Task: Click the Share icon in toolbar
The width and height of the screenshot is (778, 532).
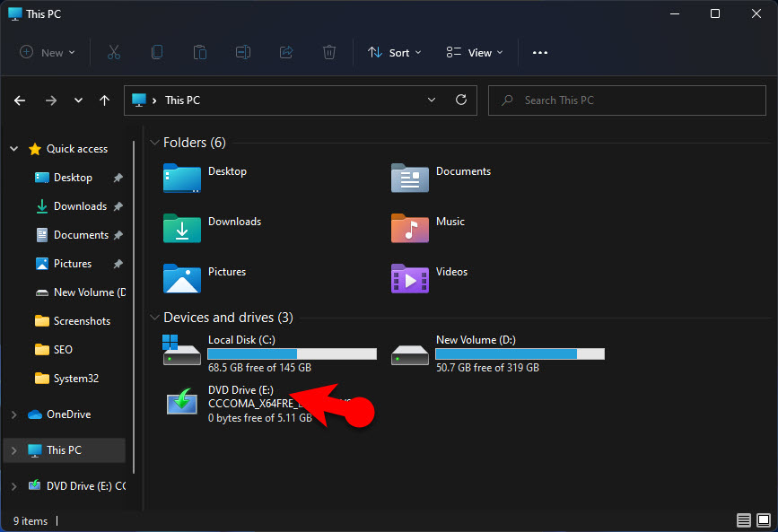Action: click(x=286, y=52)
